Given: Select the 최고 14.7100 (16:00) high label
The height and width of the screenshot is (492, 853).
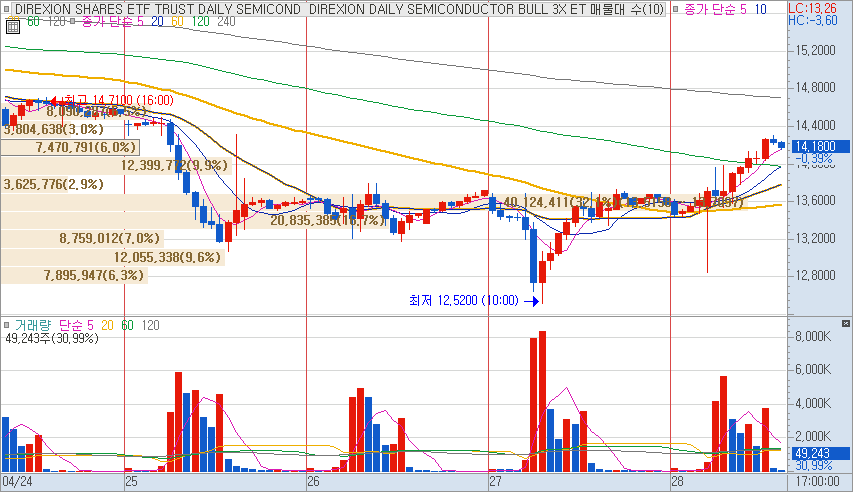Looking at the screenshot, I should click(119, 100).
